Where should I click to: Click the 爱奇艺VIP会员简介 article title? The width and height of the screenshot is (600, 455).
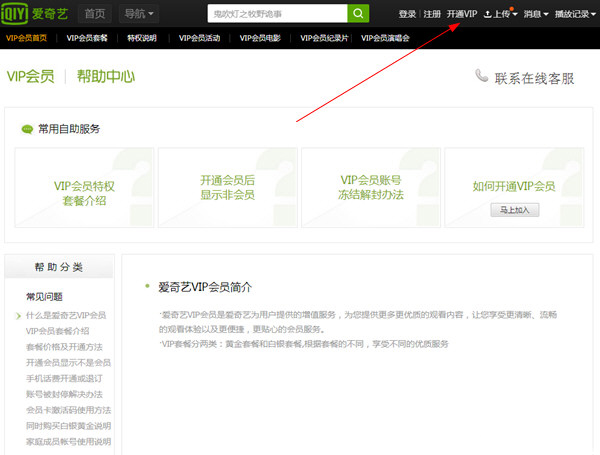tap(205, 287)
